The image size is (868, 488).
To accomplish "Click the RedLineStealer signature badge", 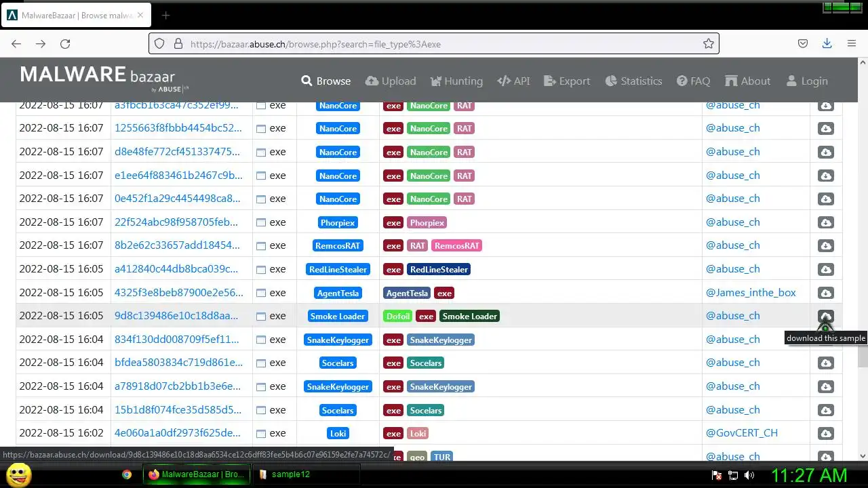I will click(338, 270).
